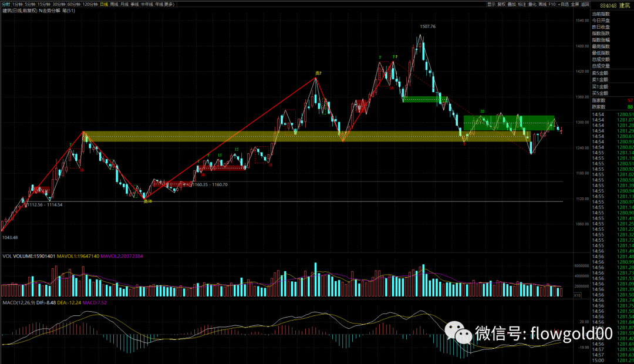Open the 画线 drawing tools
Image resolution: width=634 pixels, height=364 pixels.
(542, 4)
